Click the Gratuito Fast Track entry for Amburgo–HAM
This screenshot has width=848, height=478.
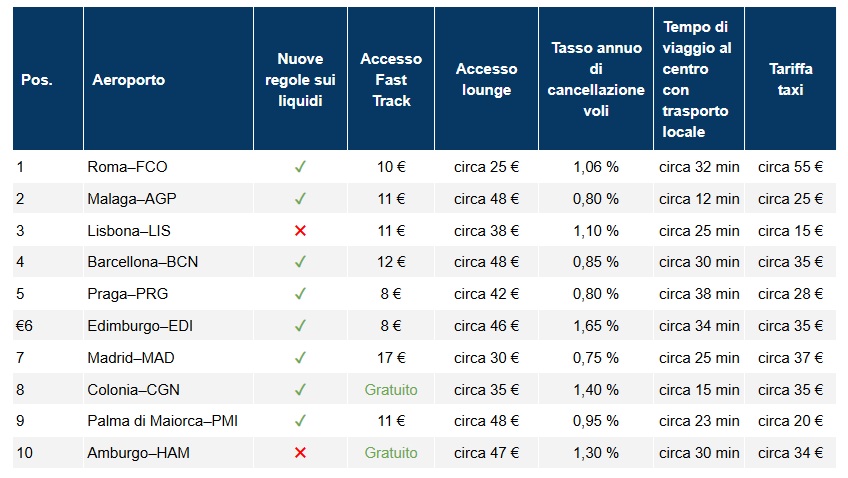tap(391, 453)
